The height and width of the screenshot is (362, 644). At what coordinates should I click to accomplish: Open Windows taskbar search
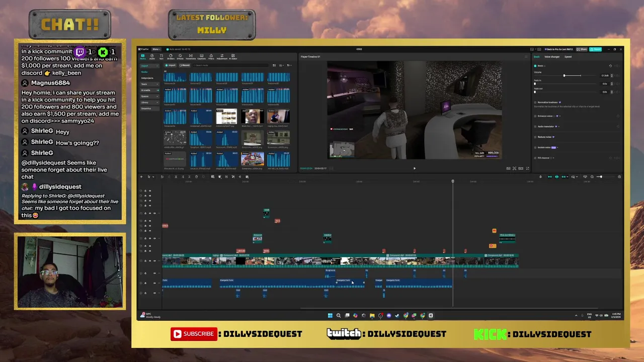coord(339,315)
